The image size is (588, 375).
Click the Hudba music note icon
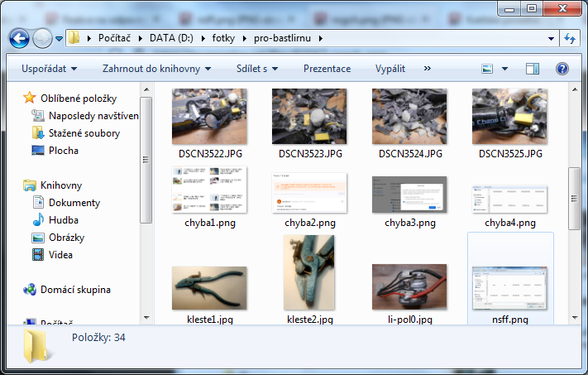pyautogui.click(x=38, y=219)
